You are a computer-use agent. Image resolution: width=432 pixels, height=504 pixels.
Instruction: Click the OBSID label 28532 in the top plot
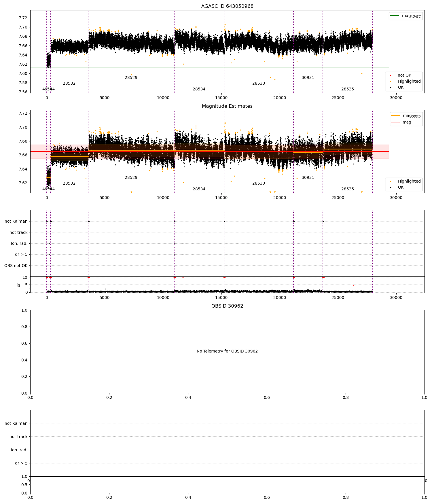[69, 84]
